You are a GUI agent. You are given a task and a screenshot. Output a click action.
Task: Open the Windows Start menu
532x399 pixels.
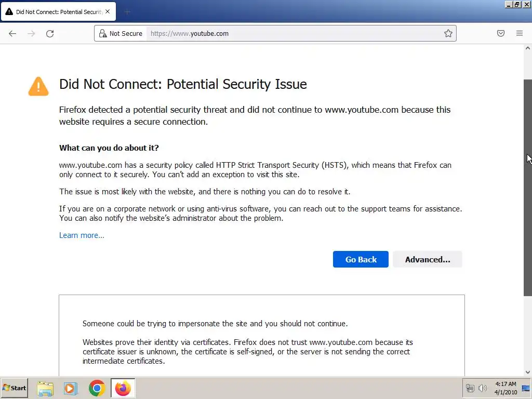(15, 388)
